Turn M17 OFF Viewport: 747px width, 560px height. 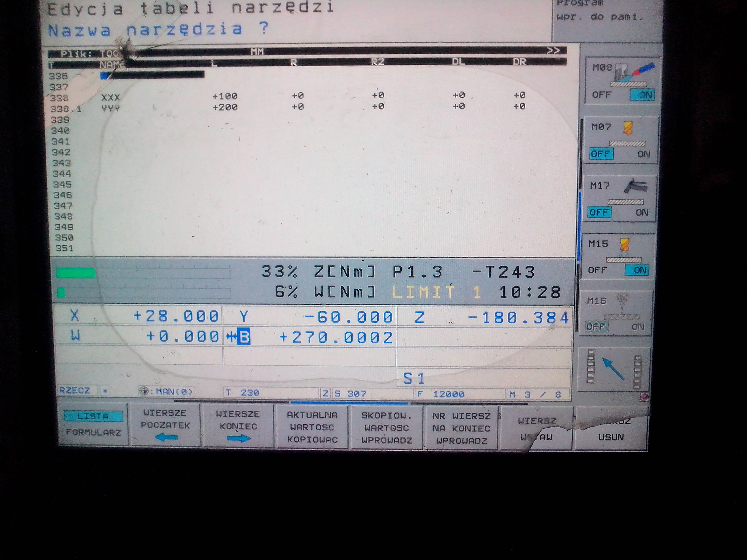599,212
